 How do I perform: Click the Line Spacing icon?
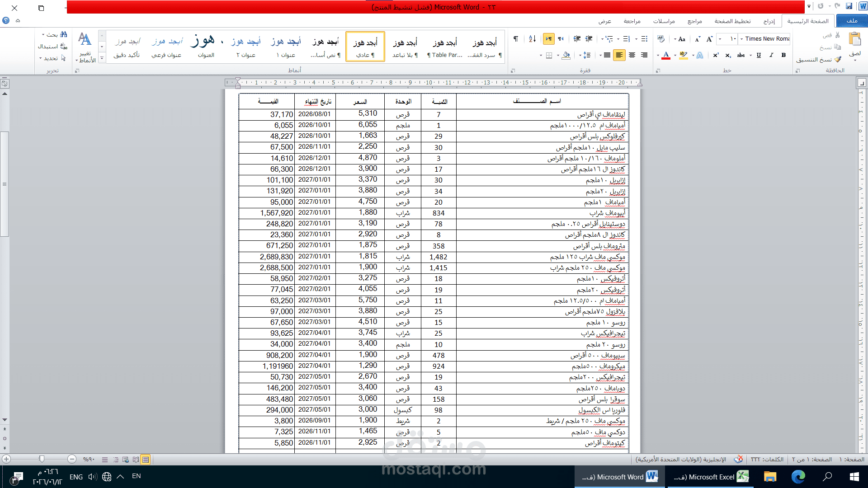point(587,55)
